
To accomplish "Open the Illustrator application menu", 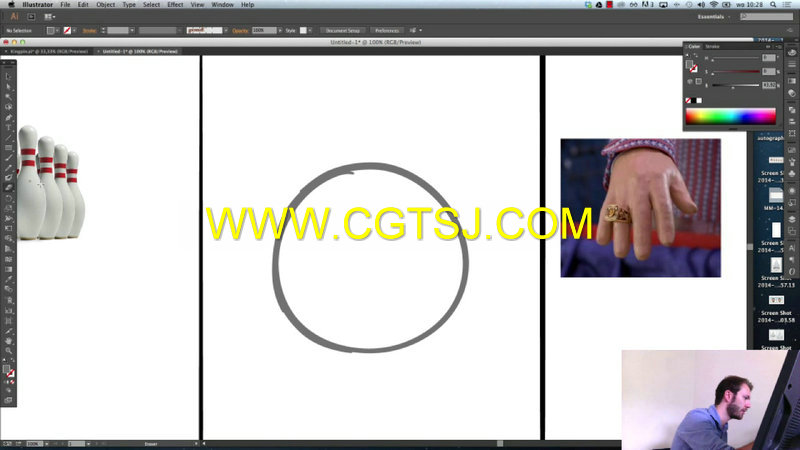I will coord(38,5).
